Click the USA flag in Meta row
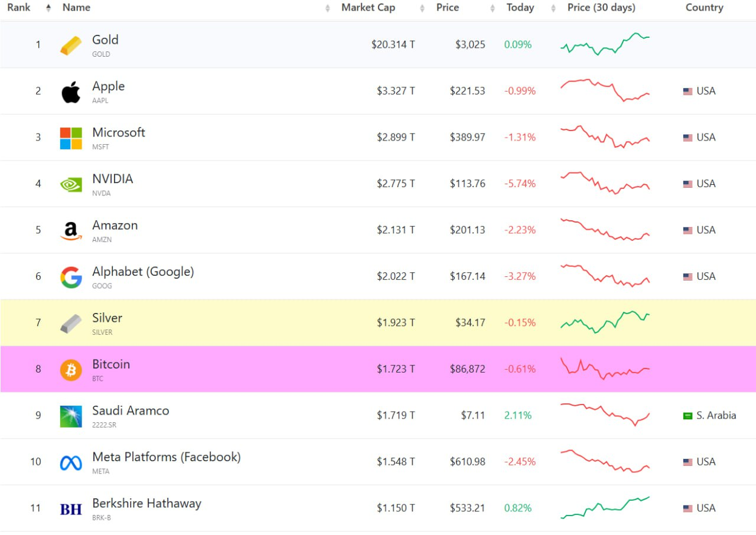 687,462
